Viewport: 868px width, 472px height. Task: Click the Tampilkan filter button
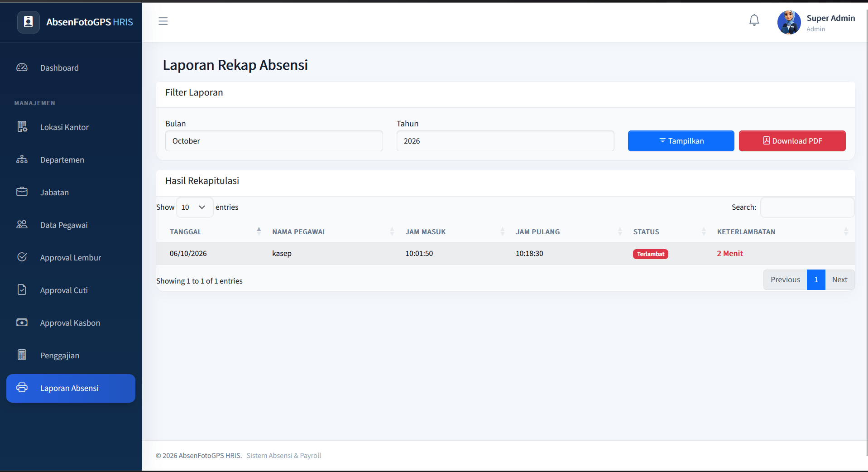tap(681, 141)
